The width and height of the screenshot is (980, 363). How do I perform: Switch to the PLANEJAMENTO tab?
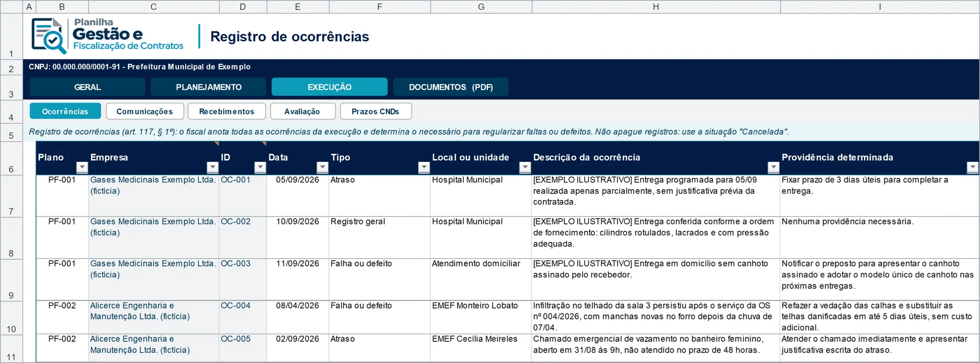(x=209, y=87)
